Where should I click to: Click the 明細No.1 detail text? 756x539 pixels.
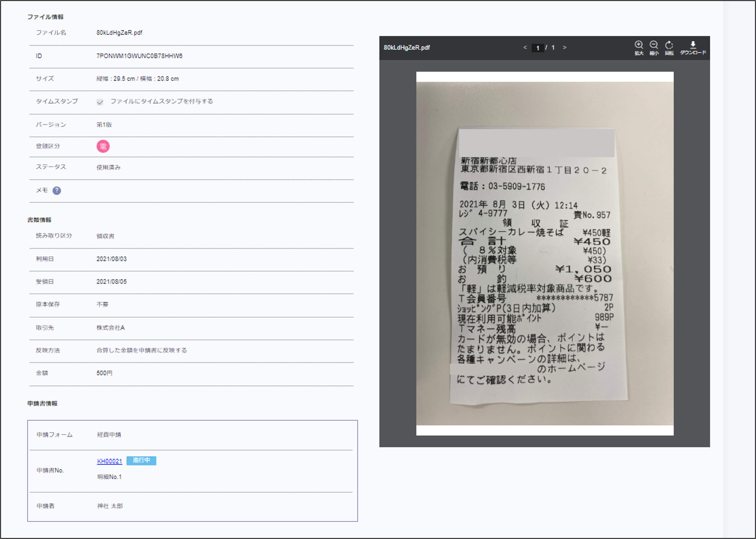(x=109, y=477)
